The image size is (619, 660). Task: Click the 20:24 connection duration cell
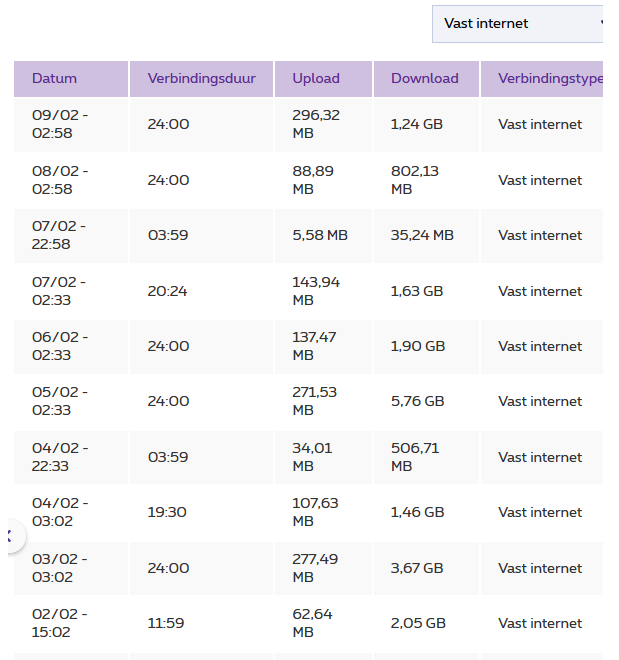[168, 291]
